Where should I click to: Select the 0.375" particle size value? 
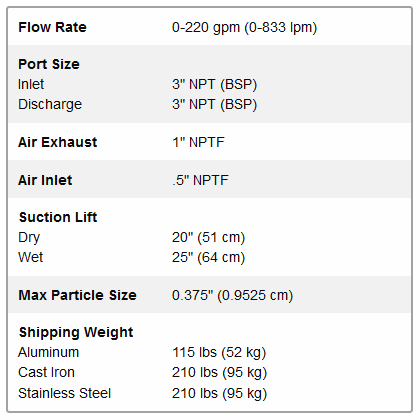click(232, 296)
